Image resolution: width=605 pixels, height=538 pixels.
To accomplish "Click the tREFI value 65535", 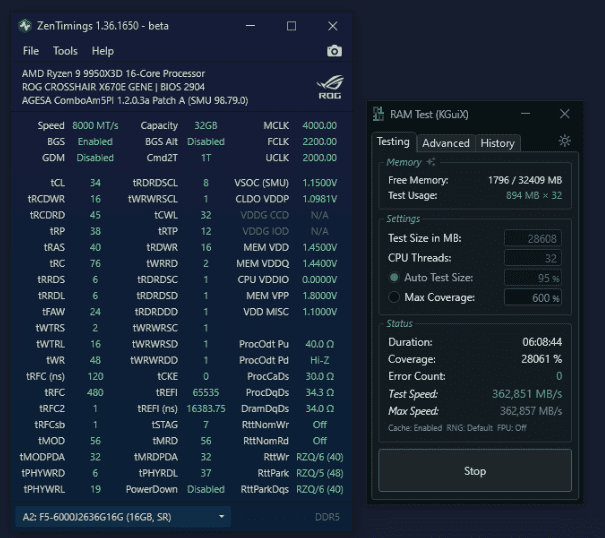I will (206, 393).
